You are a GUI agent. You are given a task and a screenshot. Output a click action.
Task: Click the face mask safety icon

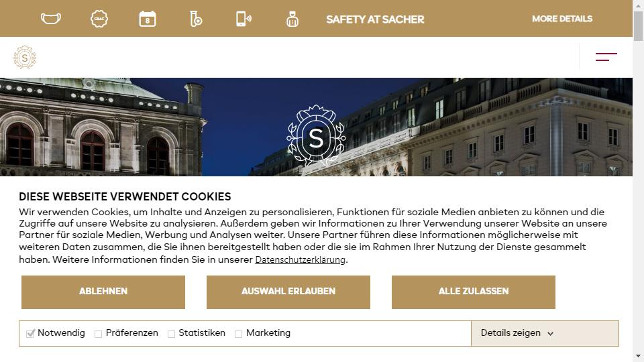tap(51, 19)
